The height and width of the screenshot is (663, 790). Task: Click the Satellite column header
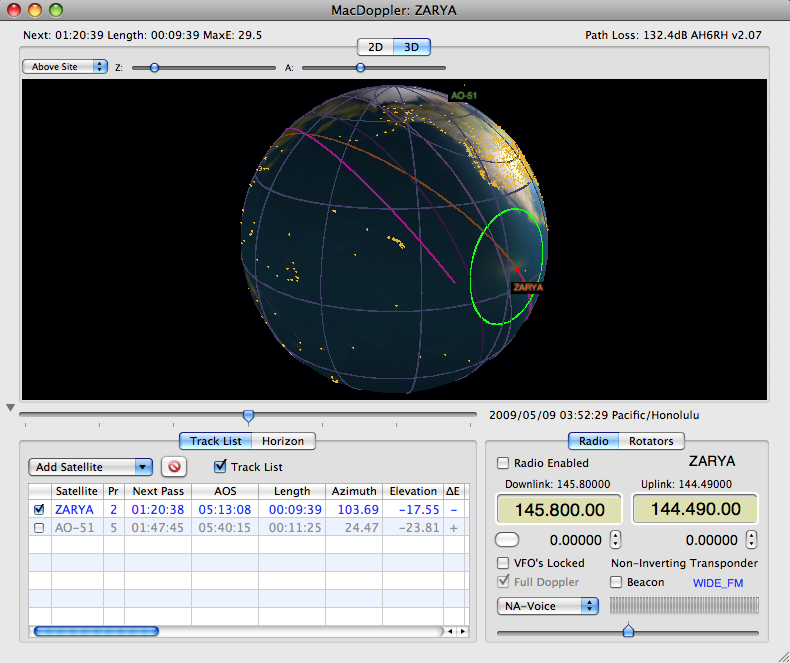[77, 491]
